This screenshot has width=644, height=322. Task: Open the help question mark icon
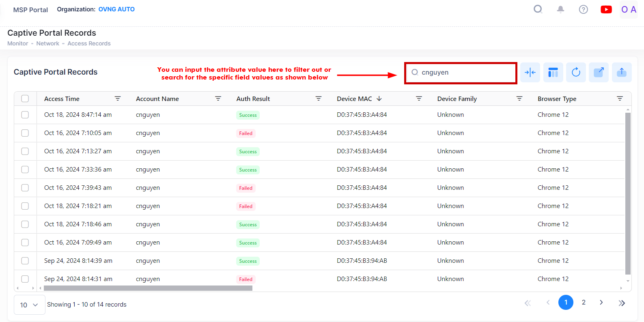coord(583,9)
